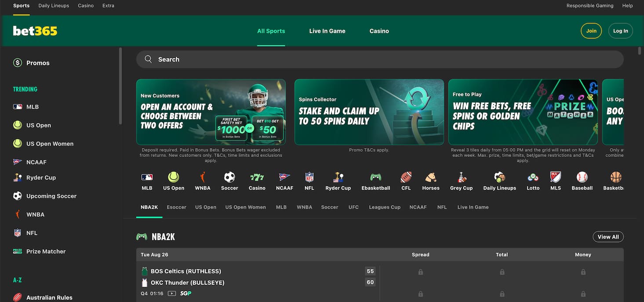Image resolution: width=644 pixels, height=302 pixels.
Task: Choose US Open icon in sports carousel
Action: click(x=174, y=177)
